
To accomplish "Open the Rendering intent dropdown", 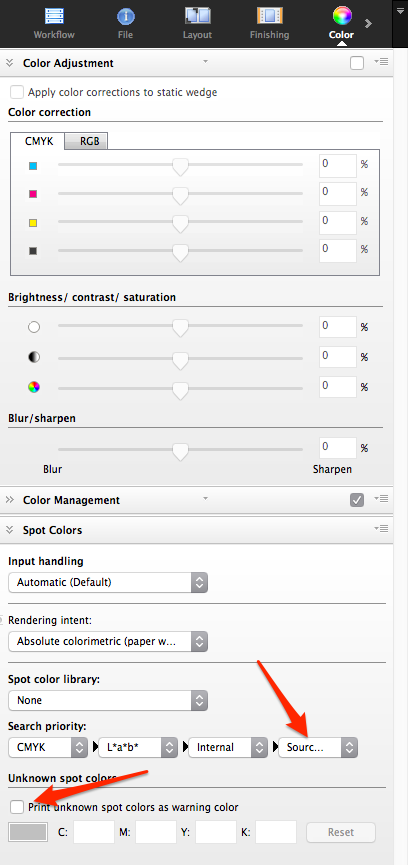I will tap(108, 642).
